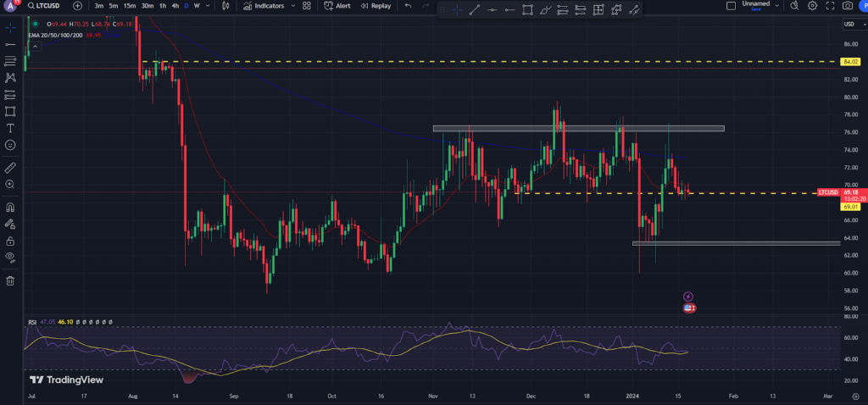Click the grab handle of favorites toolbar
Screen dimensions: 868x405
tap(442, 9)
